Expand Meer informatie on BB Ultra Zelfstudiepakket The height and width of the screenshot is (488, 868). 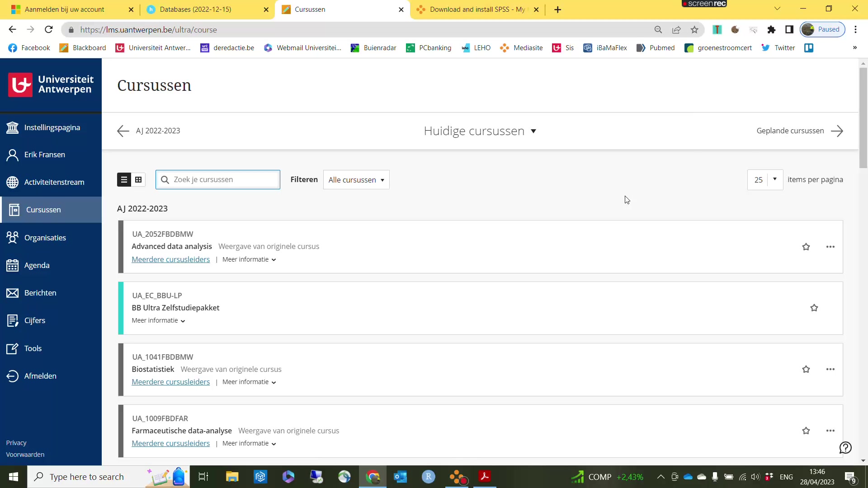tap(158, 320)
